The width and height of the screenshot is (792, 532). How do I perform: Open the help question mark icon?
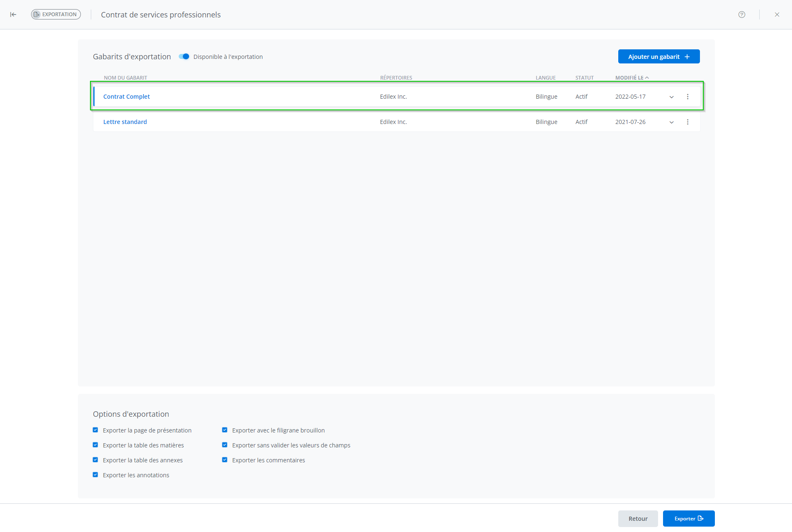(741, 15)
